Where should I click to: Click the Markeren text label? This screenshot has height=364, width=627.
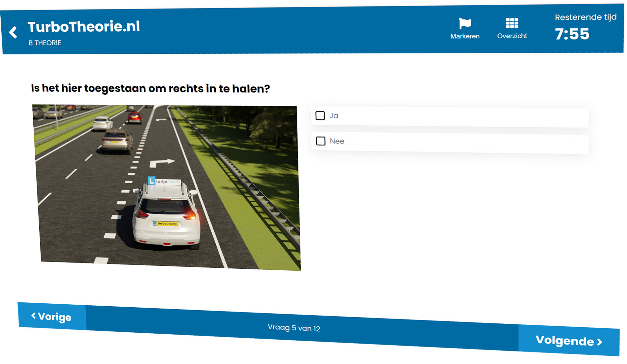tap(465, 36)
